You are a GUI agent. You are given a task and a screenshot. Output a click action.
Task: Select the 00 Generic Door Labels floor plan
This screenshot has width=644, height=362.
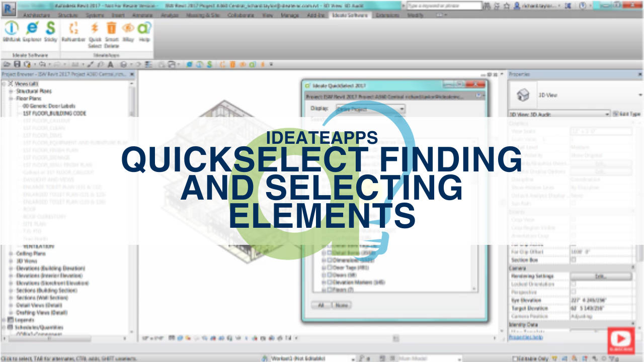tap(49, 106)
